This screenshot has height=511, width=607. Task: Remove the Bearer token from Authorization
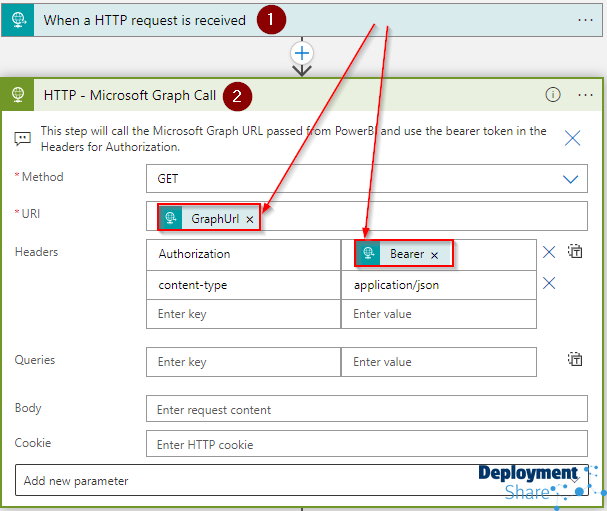tap(434, 255)
